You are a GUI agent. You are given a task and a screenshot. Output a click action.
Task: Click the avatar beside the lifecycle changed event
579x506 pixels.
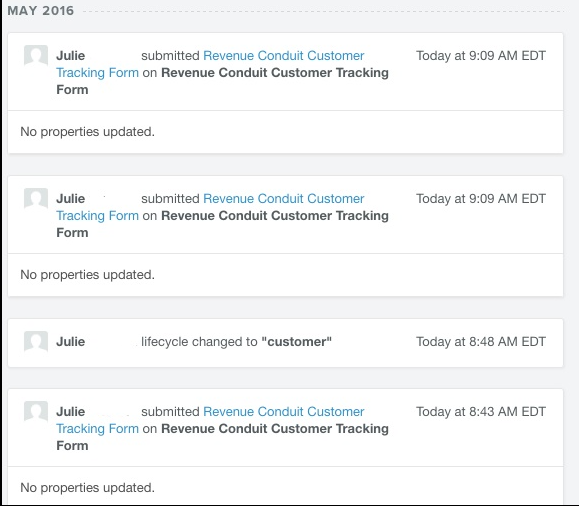click(36, 341)
